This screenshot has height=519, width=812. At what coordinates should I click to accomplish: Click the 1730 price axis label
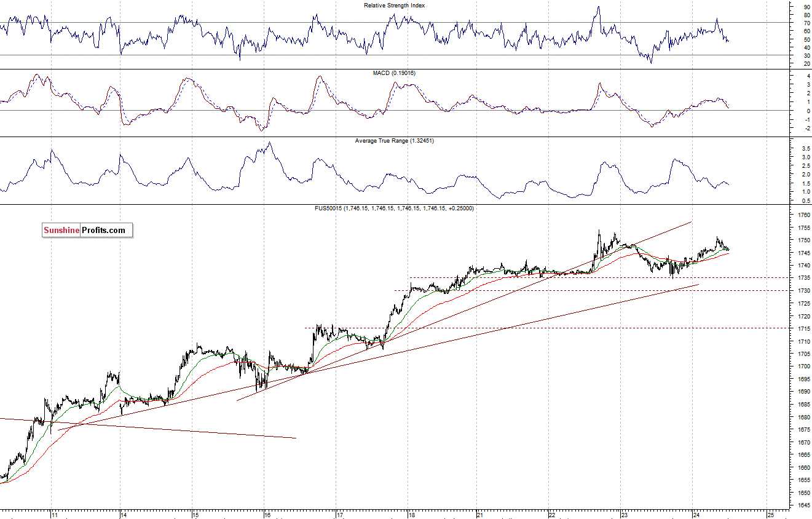click(x=803, y=291)
